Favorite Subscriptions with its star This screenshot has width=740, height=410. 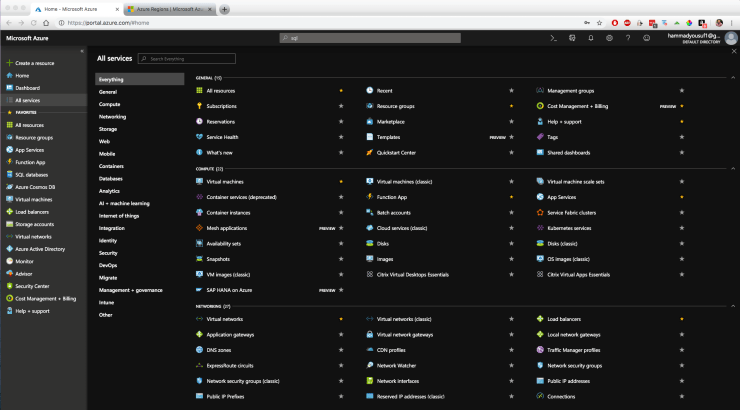pyautogui.click(x=341, y=106)
